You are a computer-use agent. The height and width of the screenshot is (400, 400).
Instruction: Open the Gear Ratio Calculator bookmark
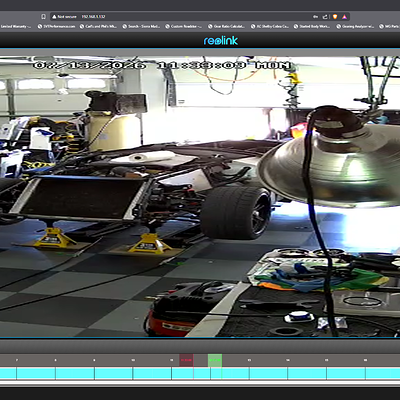point(226,26)
